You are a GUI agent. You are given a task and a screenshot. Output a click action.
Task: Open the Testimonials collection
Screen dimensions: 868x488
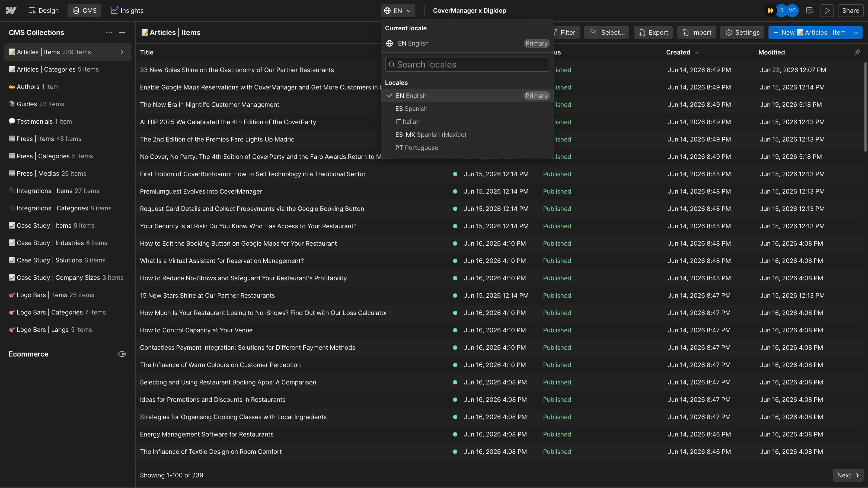point(67,121)
